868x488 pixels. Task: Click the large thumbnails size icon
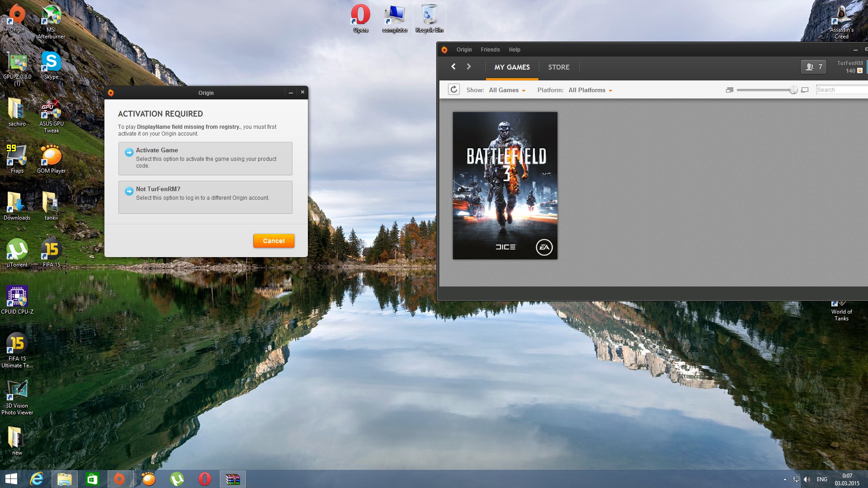(805, 90)
